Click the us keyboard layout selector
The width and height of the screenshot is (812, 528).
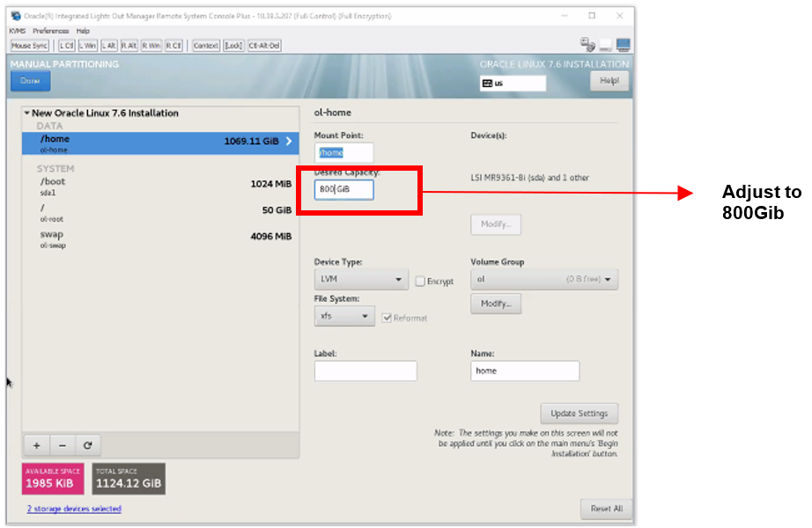[x=514, y=82]
